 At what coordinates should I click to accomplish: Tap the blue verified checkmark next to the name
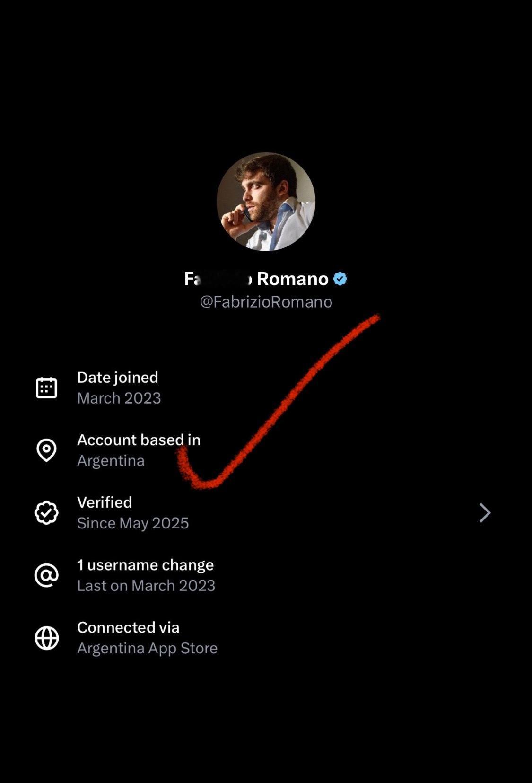click(340, 279)
